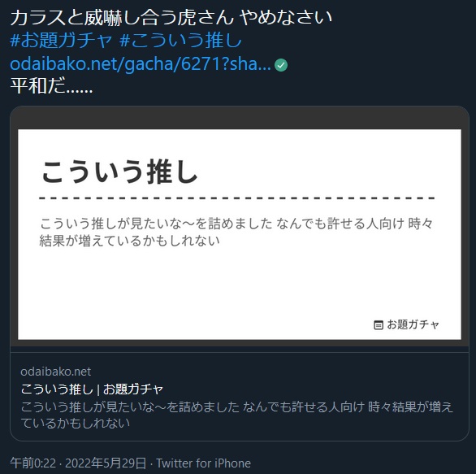The height and width of the screenshot is (474, 476).
Task: Click the tweet text カラスと威嚇し合う虎さん
Action: pos(122,17)
